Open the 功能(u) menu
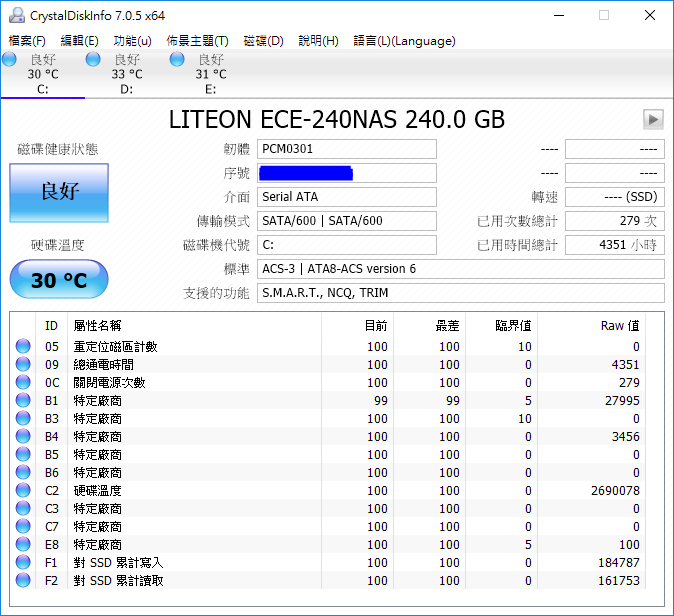The width and height of the screenshot is (674, 616). [132, 41]
